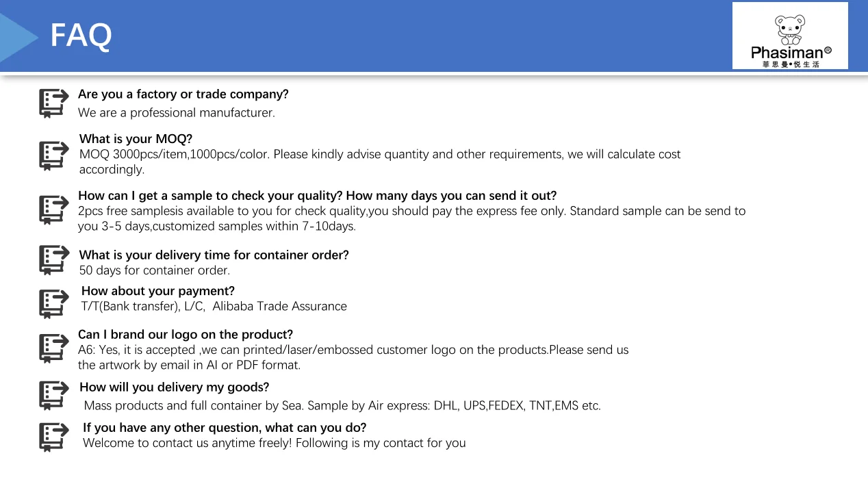Screen dimensions: 868x486
Task: Click the icon next to the delivery time question
Action: pos(53,260)
